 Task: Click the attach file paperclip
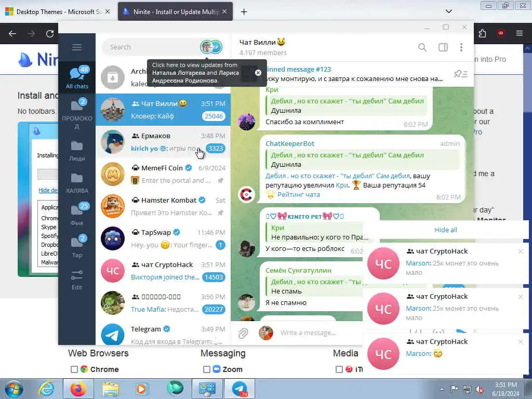click(243, 333)
